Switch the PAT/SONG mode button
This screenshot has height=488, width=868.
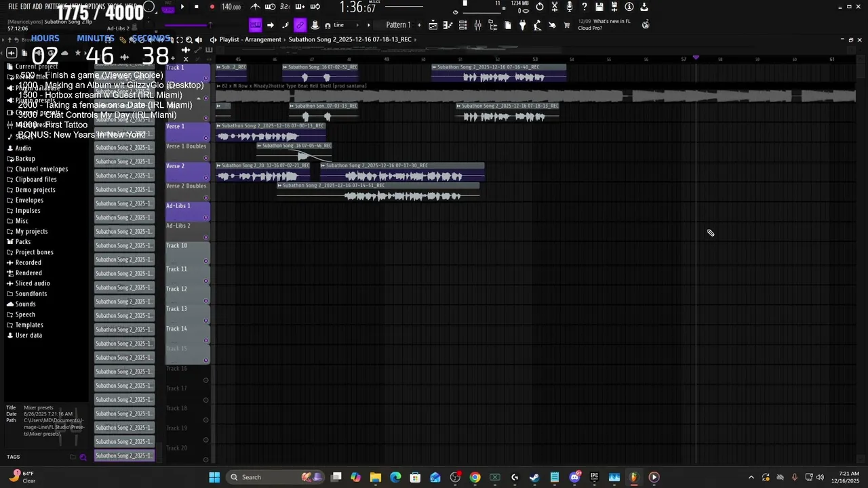coord(167,8)
